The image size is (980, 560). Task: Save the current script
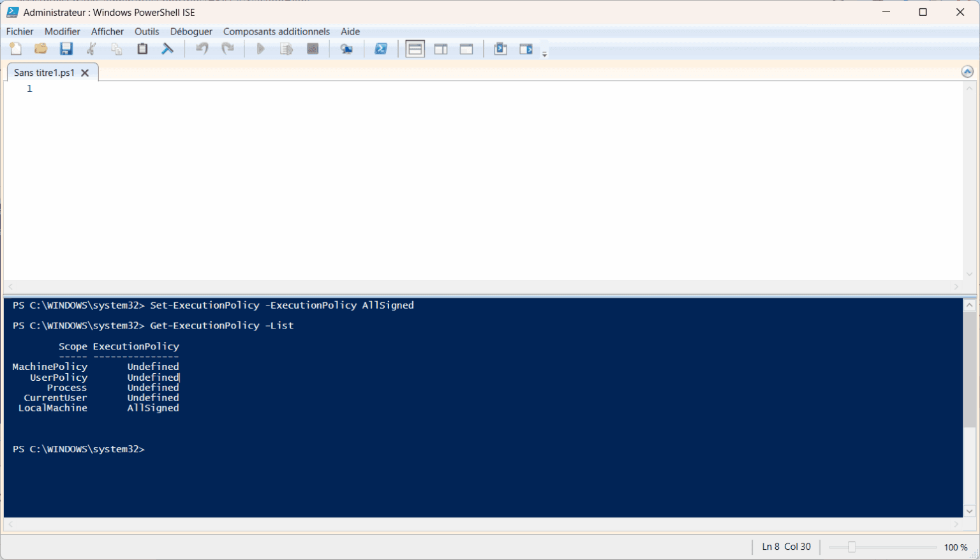(66, 48)
